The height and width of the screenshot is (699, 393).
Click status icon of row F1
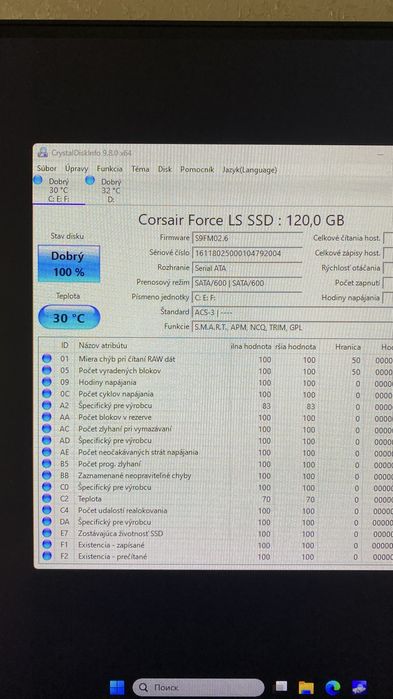pos(47,544)
